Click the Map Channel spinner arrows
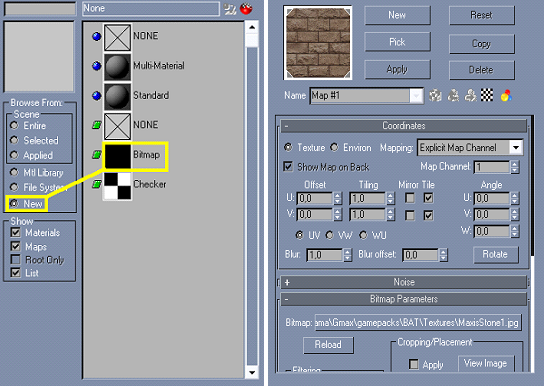 point(515,167)
